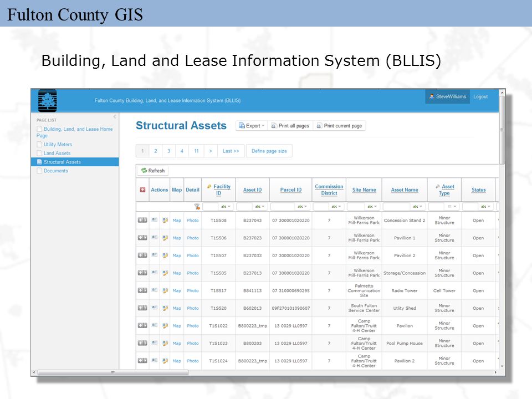Image resolution: width=532 pixels, height=399 pixels.
Task: Click the expand row icon for T1S507
Action: coord(142,255)
